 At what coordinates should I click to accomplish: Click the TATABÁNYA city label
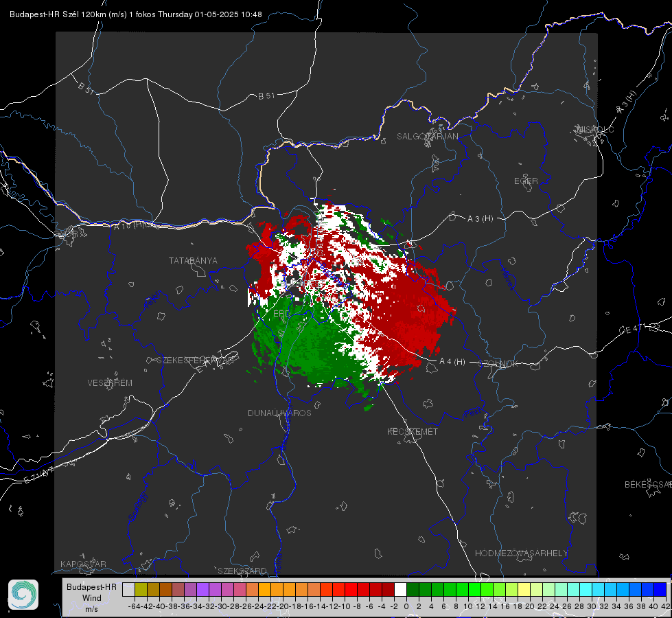click(193, 260)
